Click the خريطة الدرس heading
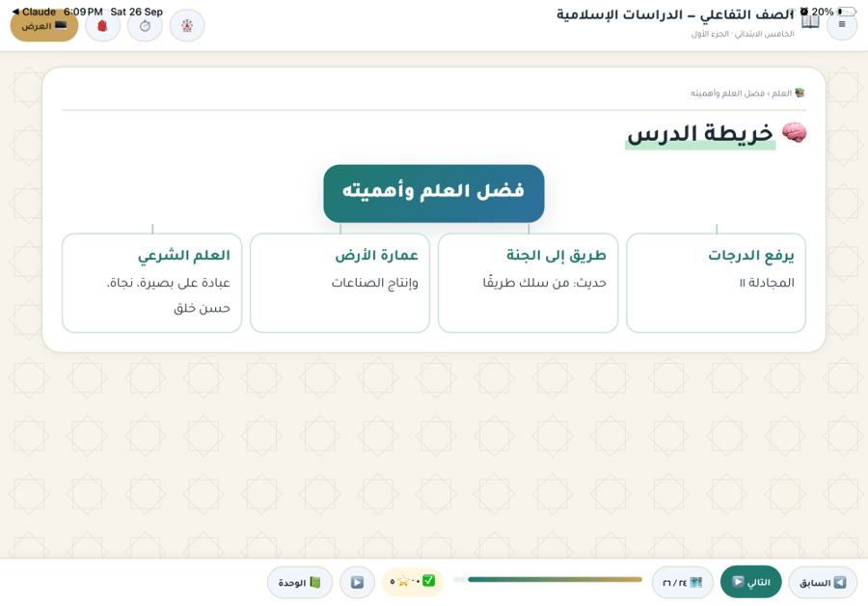This screenshot has height=606, width=868. point(700,133)
